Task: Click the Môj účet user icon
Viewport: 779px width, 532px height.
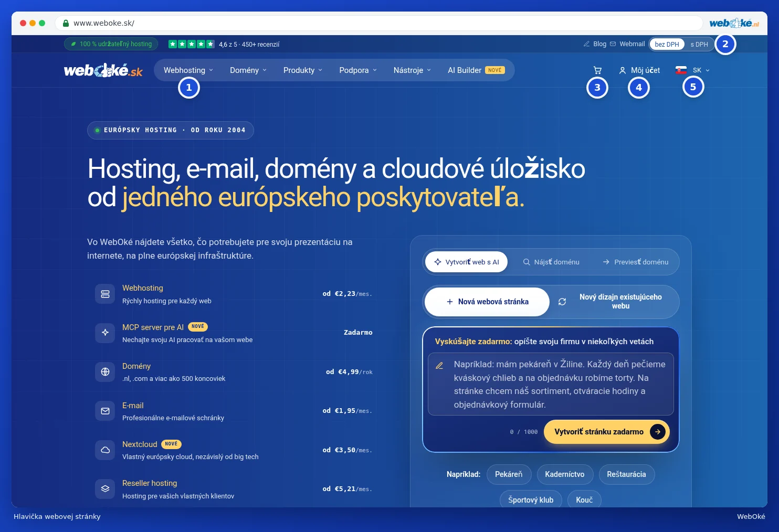Action: tap(623, 70)
